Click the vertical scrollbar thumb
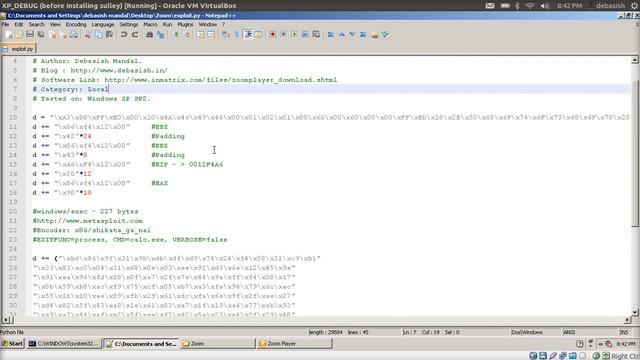640x360 pixels. tap(635, 153)
